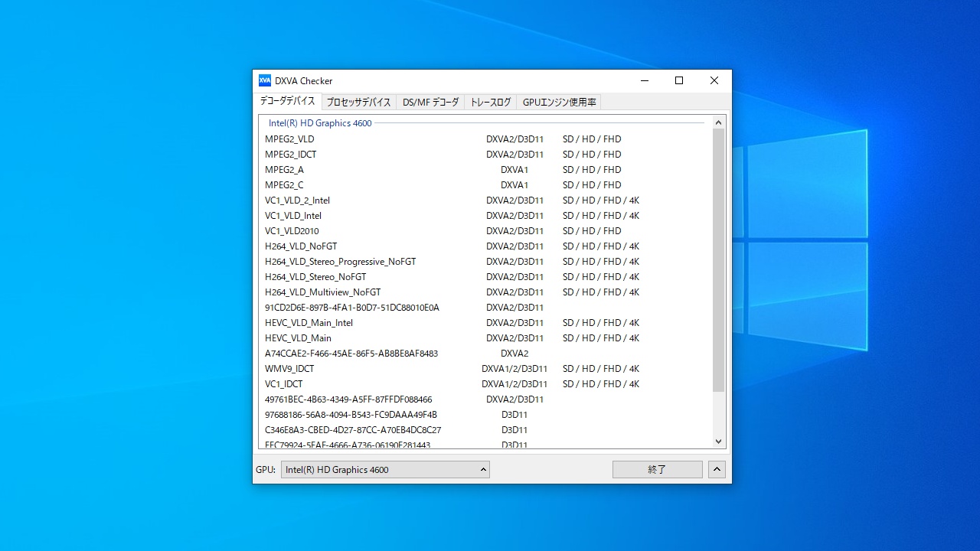The image size is (980, 551).
Task: Click DXVA1/2/D3D11 in the WMV9_IDCT row
Action: (514, 369)
